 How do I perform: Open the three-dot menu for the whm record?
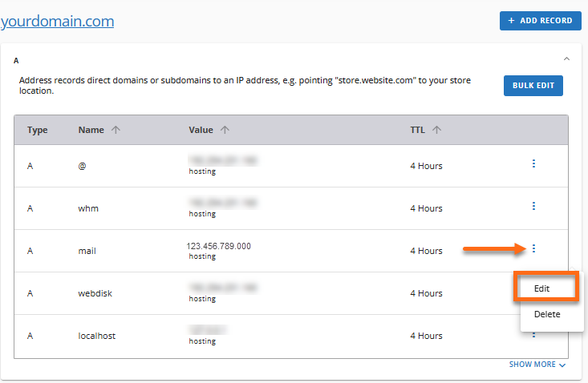(x=533, y=207)
